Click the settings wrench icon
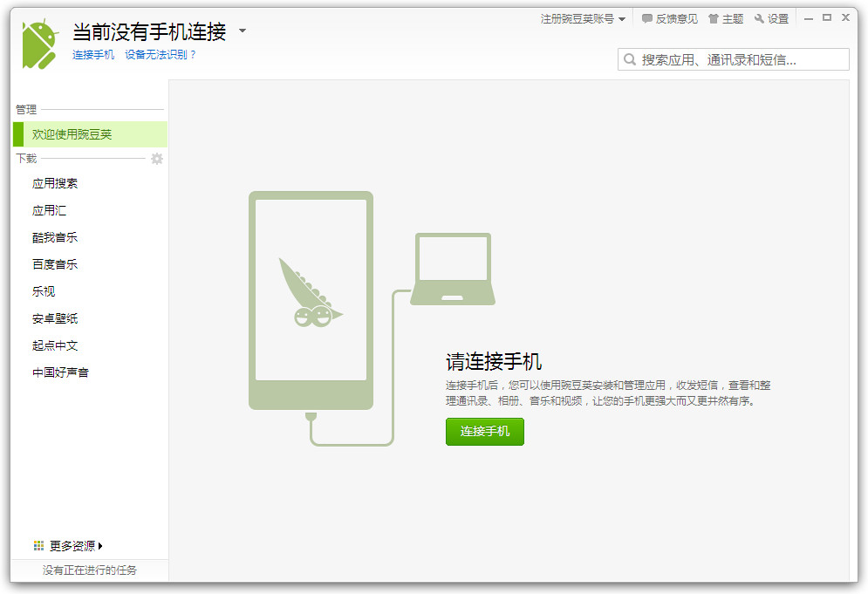The height and width of the screenshot is (594, 868). [759, 19]
